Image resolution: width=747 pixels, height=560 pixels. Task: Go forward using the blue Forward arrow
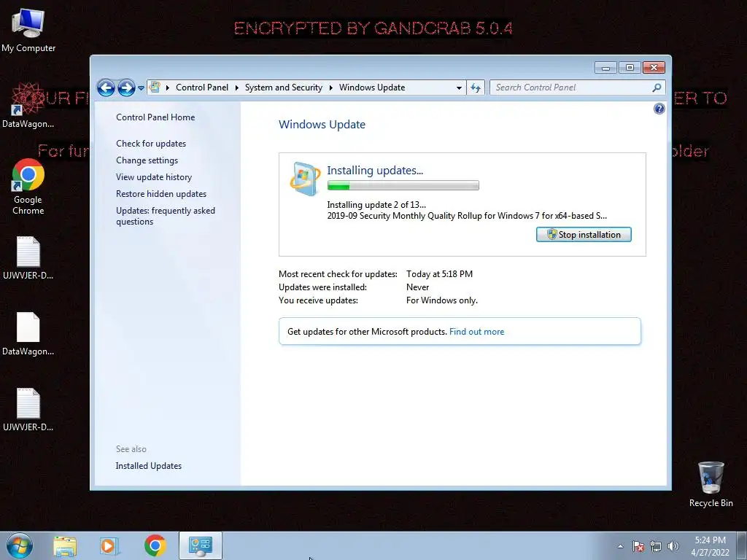pos(126,87)
